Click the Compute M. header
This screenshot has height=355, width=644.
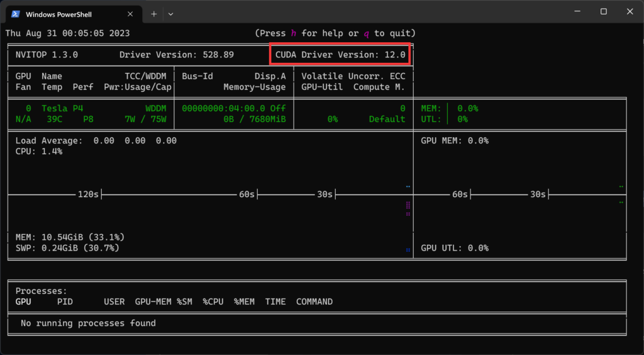pyautogui.click(x=379, y=87)
